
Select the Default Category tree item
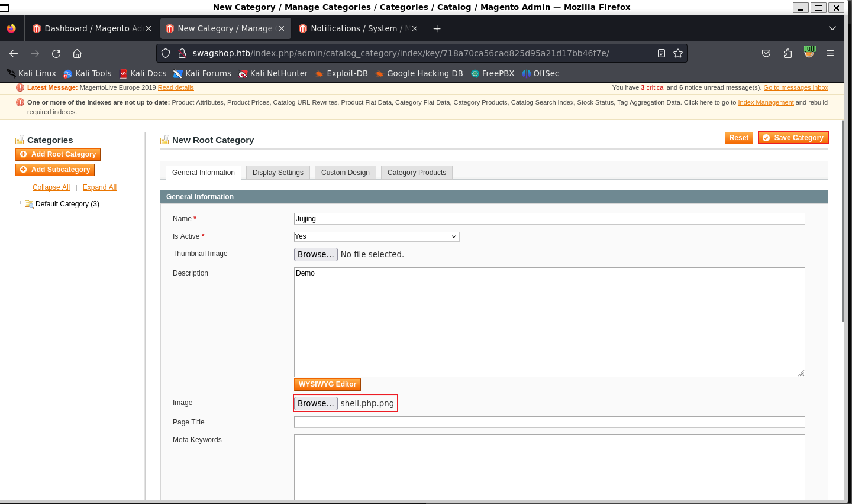pyautogui.click(x=67, y=204)
